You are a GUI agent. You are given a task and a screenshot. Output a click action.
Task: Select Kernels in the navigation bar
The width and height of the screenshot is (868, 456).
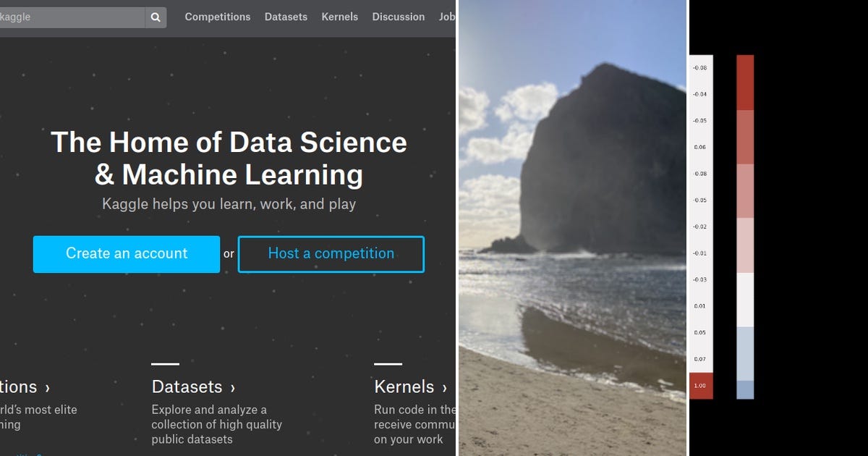[x=339, y=17]
